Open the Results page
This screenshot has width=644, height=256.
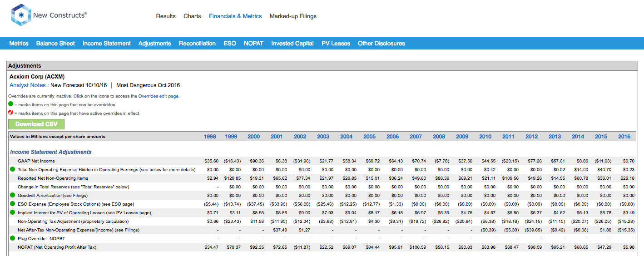tap(166, 16)
